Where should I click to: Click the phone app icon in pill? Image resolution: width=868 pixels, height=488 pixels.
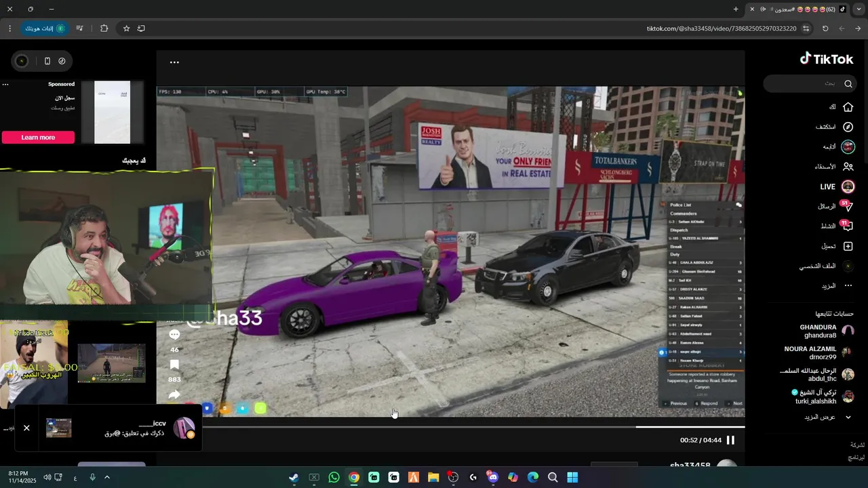point(47,61)
